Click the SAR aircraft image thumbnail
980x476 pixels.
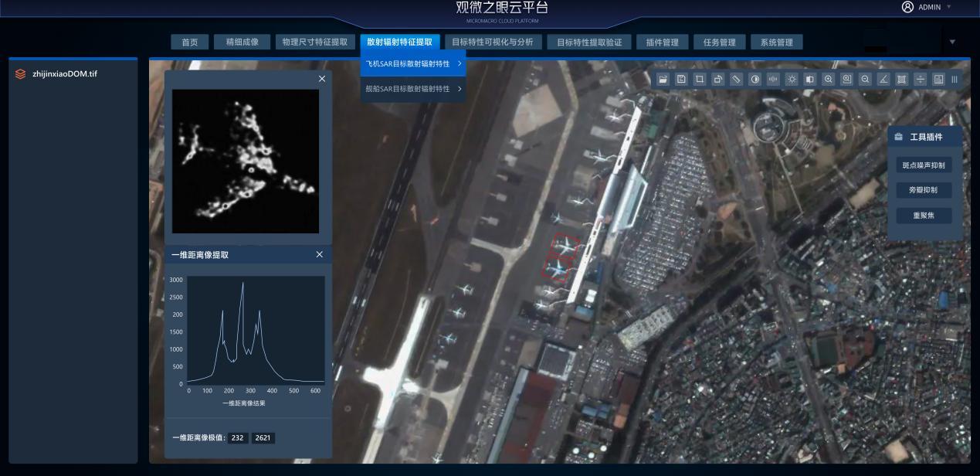246,161
